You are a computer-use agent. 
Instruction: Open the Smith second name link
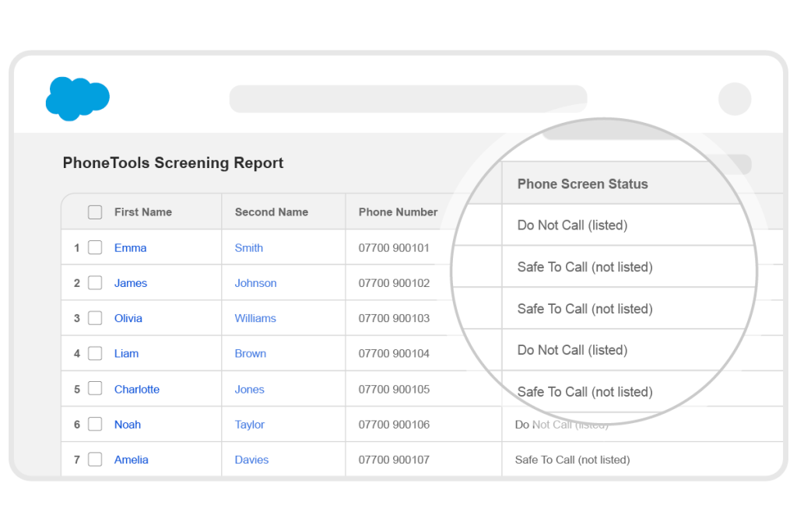248,248
